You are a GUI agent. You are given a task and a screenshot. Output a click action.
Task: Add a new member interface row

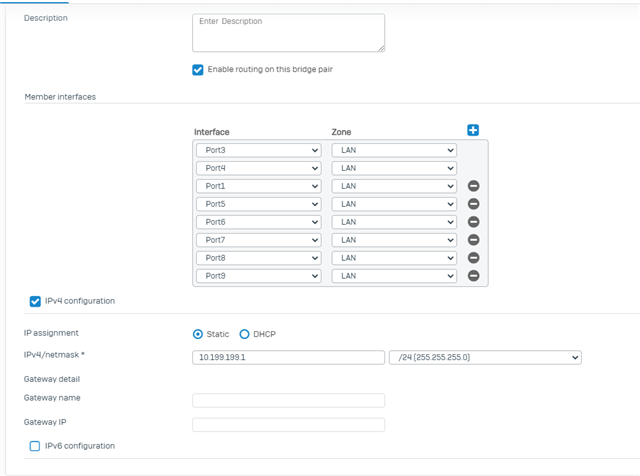pos(473,130)
